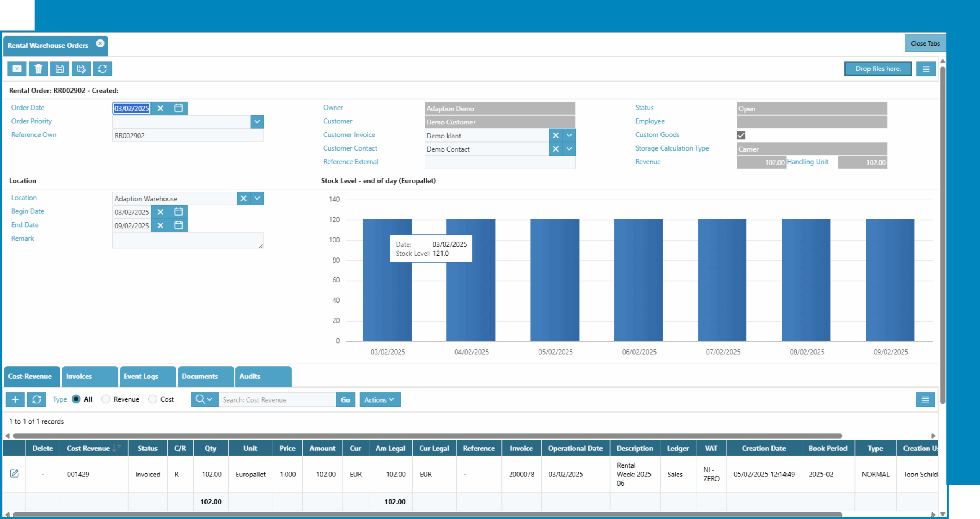This screenshot has width=980, height=519.
Task: Click the save disk icon
Action: click(x=60, y=69)
